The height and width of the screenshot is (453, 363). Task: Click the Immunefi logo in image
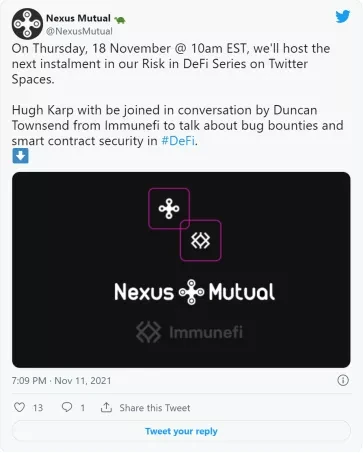tap(189, 332)
